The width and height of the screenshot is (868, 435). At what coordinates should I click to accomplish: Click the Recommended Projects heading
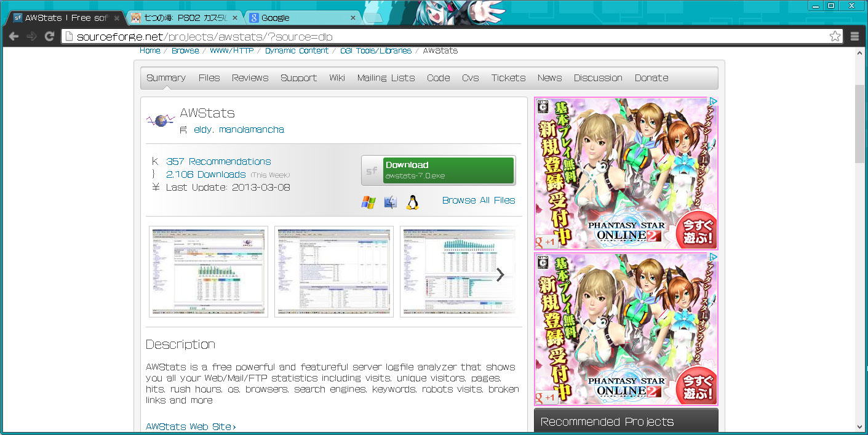click(607, 421)
